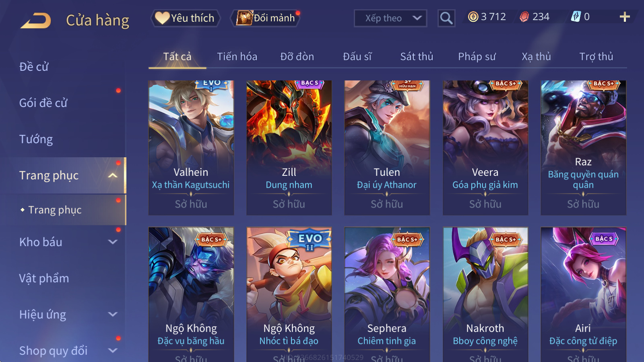Switch to the Sát thủ tab

click(x=417, y=57)
